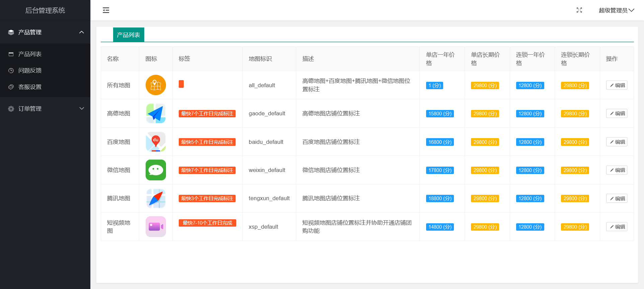Edit the 百度地图 product row
Screen dimensions: 644x289
pyautogui.click(x=617, y=142)
